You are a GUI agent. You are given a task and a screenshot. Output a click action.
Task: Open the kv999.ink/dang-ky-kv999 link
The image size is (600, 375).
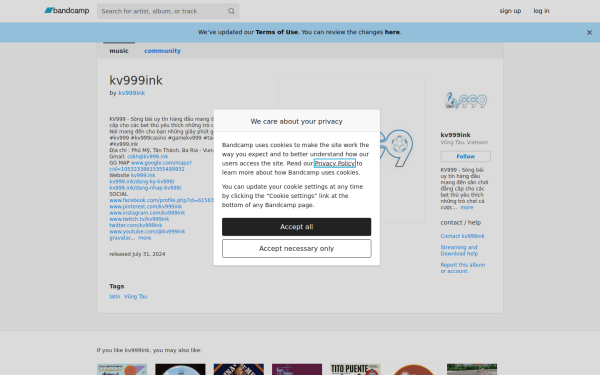pos(142,182)
